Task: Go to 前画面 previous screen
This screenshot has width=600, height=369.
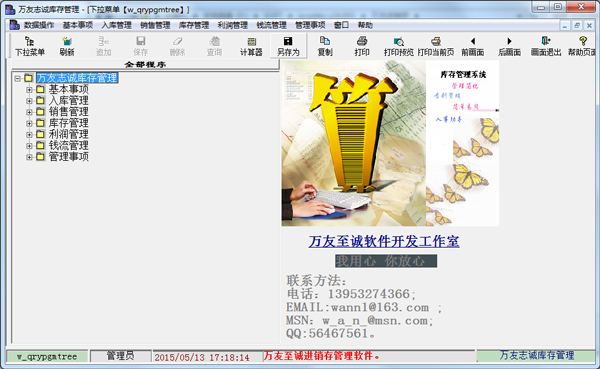Action: point(473,46)
